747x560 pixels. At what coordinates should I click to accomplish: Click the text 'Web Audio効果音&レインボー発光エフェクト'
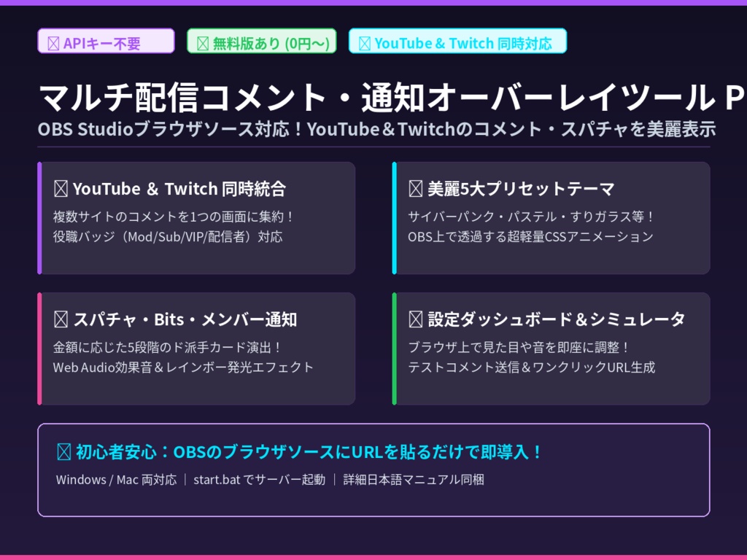(x=183, y=367)
